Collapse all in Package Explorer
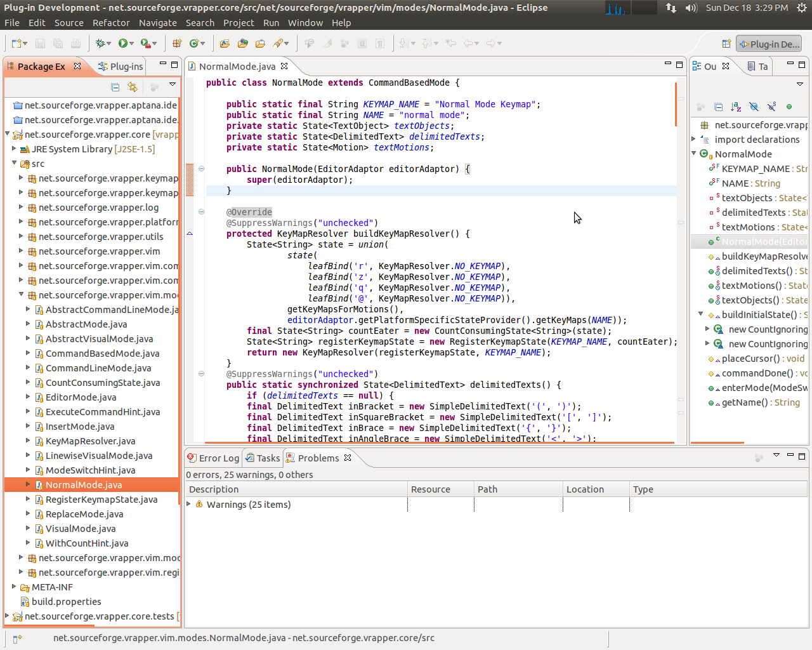 pyautogui.click(x=115, y=87)
